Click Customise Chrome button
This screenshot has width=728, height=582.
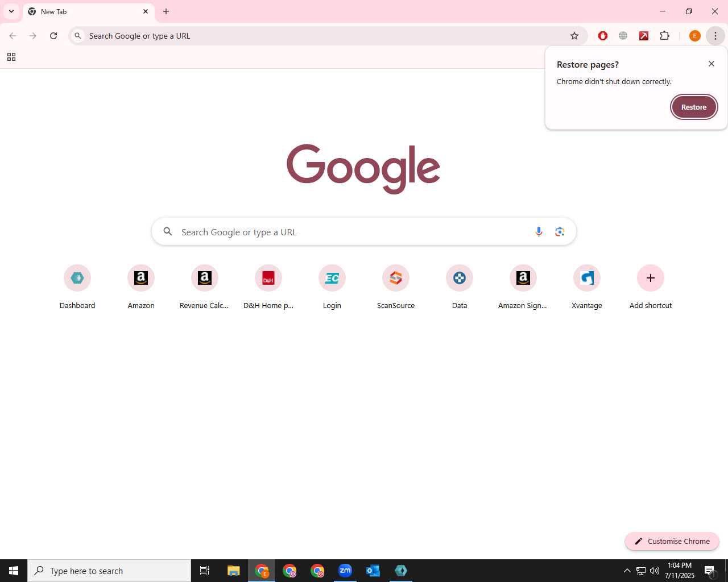pyautogui.click(x=672, y=541)
